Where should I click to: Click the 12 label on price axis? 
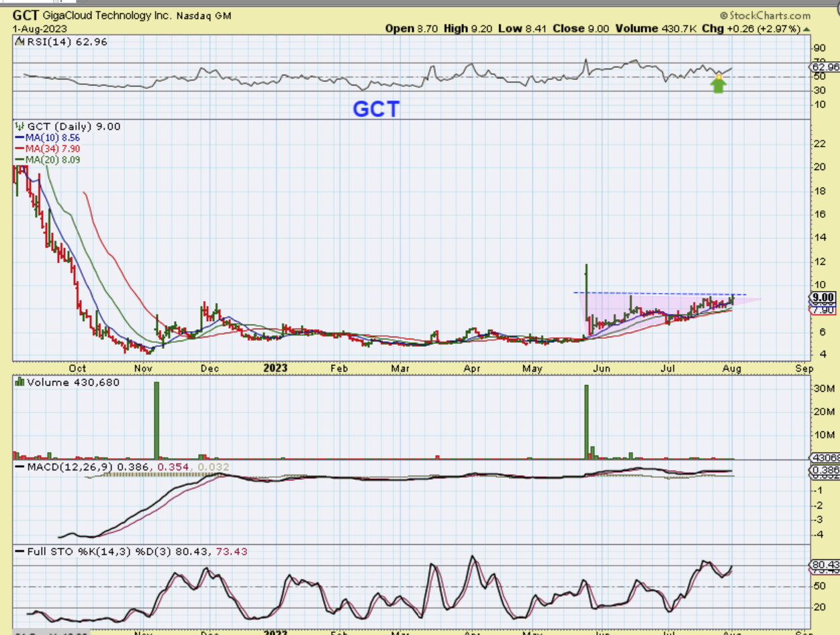(819, 261)
